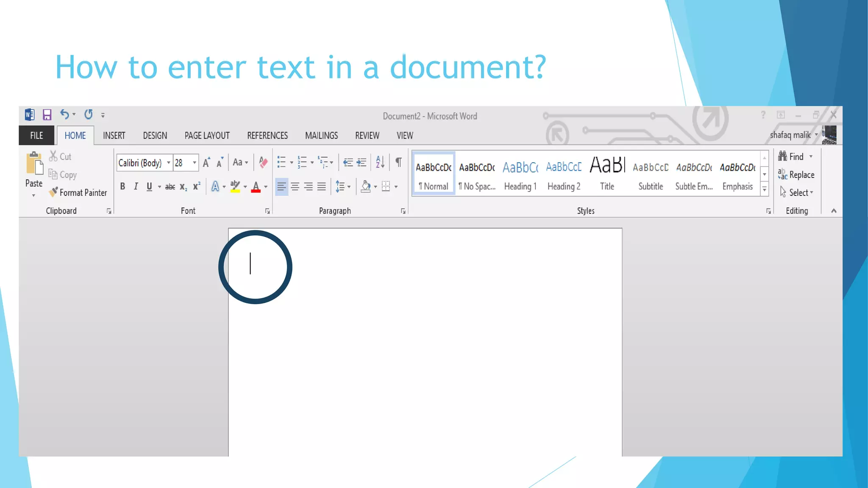Toggle Bold formatting

coord(122,186)
